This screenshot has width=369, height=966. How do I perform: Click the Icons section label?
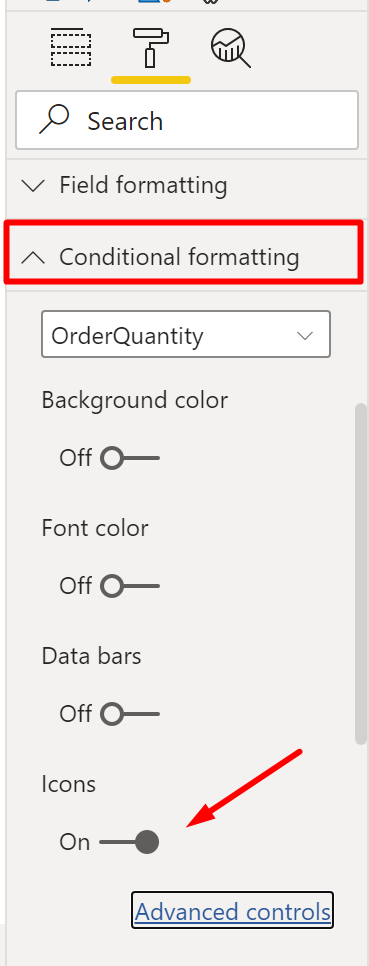coord(68,784)
